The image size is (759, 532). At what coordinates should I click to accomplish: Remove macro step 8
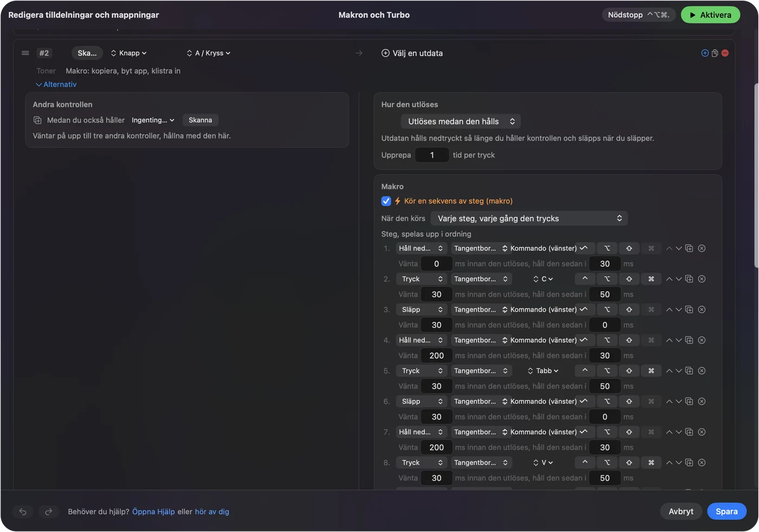pyautogui.click(x=702, y=463)
